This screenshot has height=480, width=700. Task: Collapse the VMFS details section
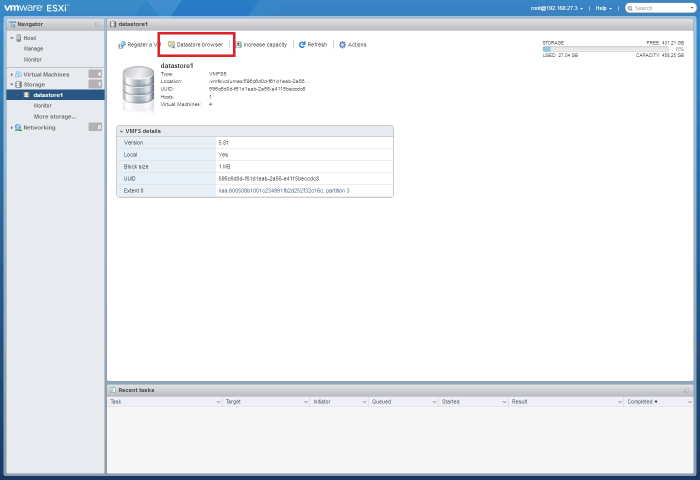121,131
